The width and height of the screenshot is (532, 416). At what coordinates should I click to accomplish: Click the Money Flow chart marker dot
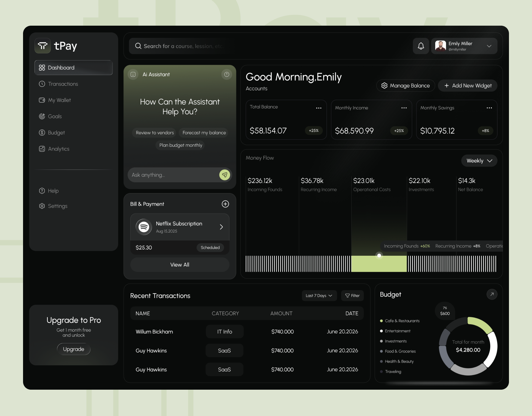click(379, 255)
